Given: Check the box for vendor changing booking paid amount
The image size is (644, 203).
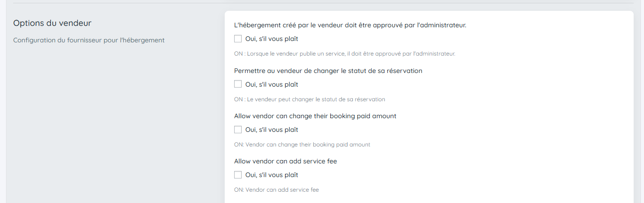Looking at the screenshot, I should [x=238, y=130].
